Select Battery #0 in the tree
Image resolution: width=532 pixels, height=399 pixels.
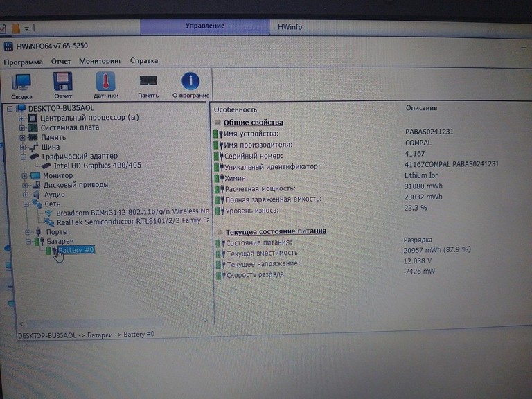click(x=76, y=250)
